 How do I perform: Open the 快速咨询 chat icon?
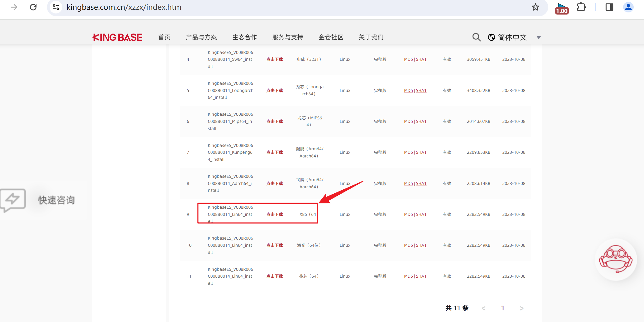coord(13,200)
